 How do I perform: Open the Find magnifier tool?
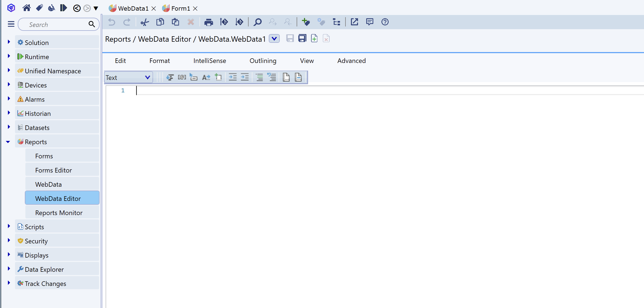pyautogui.click(x=257, y=22)
